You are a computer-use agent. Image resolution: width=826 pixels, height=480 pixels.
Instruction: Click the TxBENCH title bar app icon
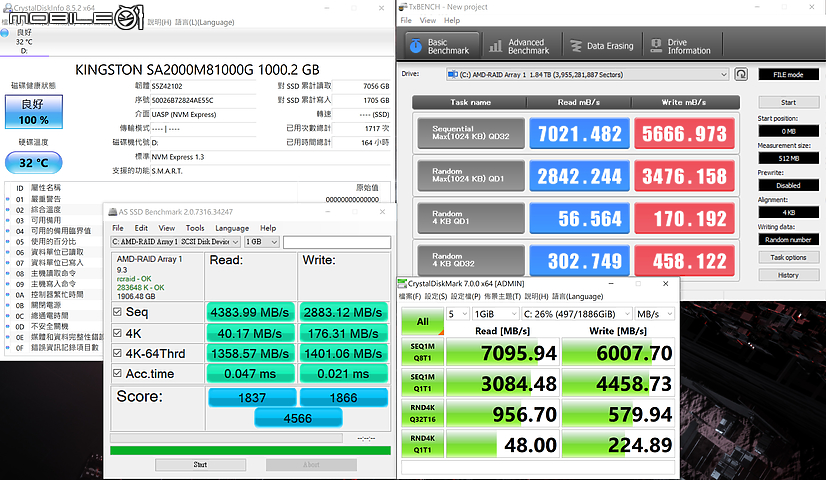tap(403, 7)
